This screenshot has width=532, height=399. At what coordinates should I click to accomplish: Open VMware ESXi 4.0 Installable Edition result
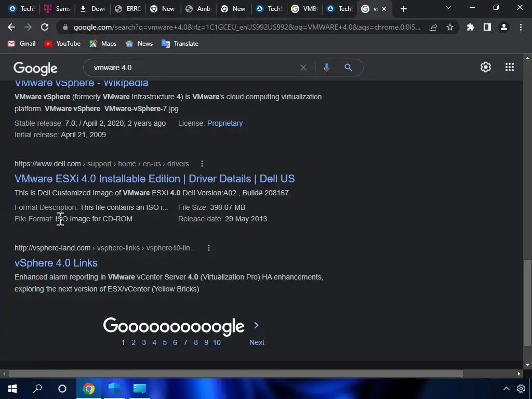pos(155,179)
